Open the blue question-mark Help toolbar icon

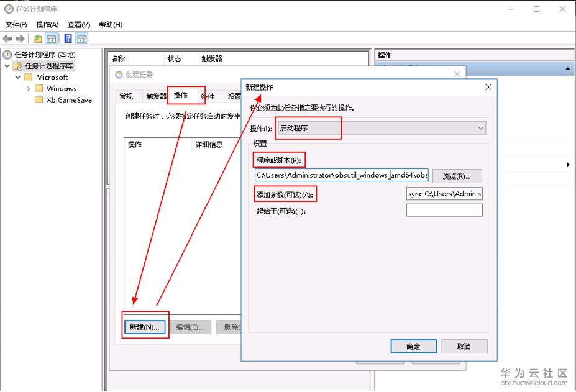click(x=68, y=39)
